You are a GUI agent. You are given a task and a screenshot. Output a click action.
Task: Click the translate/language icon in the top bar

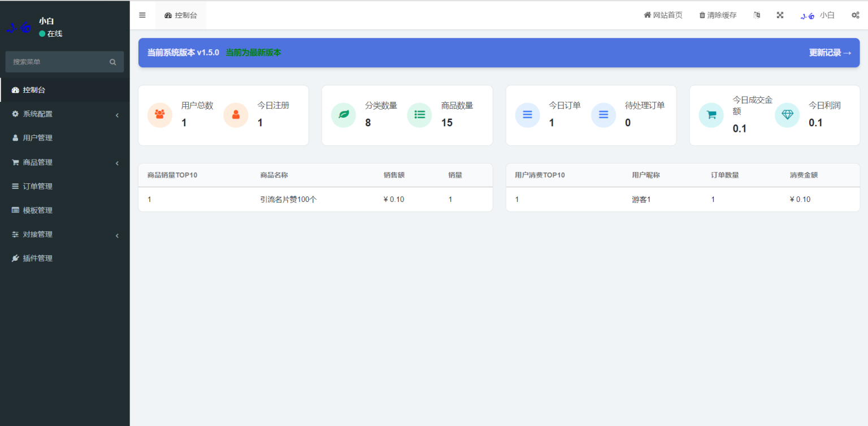coord(757,15)
